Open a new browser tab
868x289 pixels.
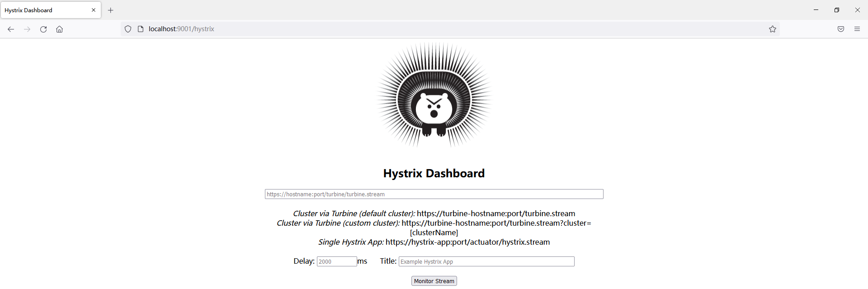coord(111,10)
